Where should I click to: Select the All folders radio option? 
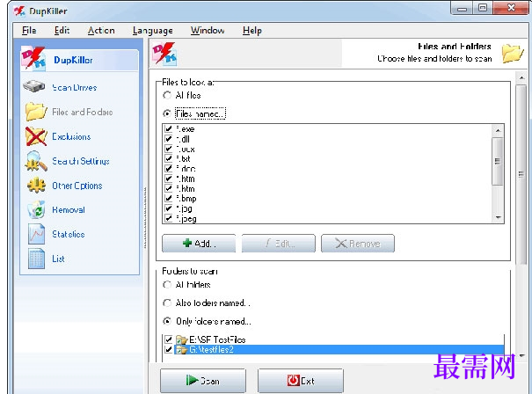(x=166, y=284)
